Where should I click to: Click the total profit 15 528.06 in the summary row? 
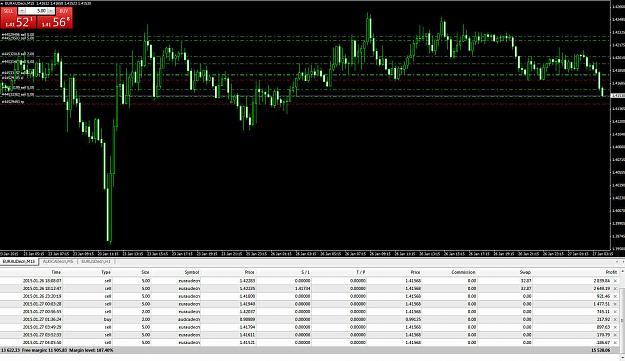[601, 350]
